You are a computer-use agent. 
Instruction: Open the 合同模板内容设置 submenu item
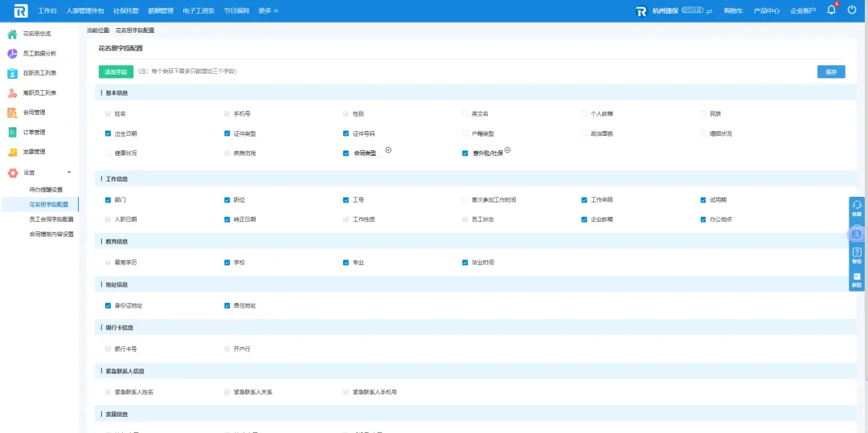pyautogui.click(x=51, y=235)
